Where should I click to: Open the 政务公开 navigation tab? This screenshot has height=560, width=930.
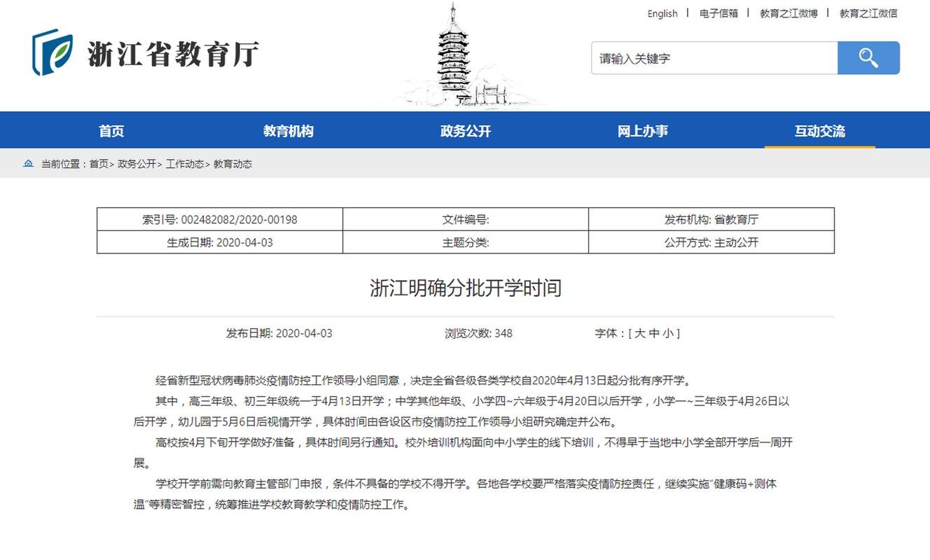tap(466, 131)
